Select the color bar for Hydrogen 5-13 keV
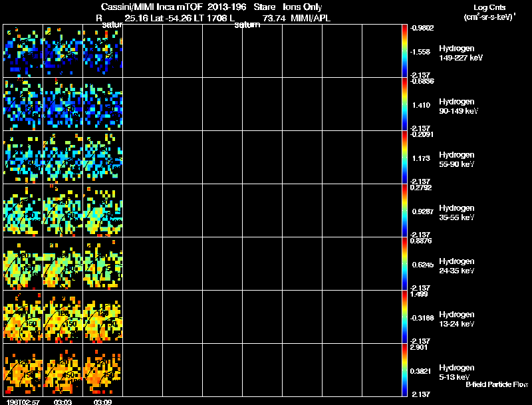 (405, 370)
